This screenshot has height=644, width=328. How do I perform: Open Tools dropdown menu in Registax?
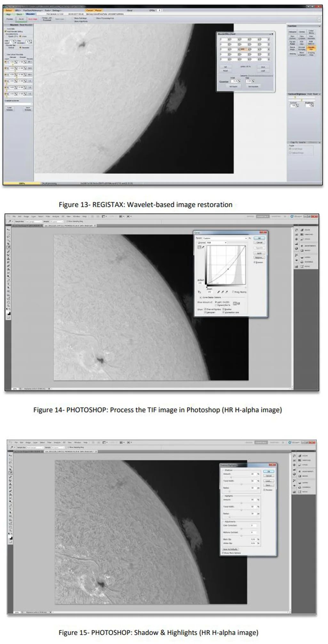tap(48, 11)
